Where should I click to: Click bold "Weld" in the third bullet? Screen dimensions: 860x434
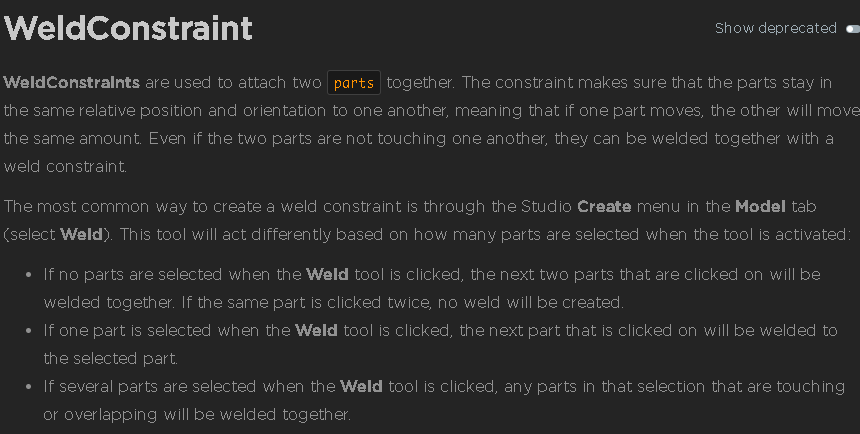[x=361, y=386]
